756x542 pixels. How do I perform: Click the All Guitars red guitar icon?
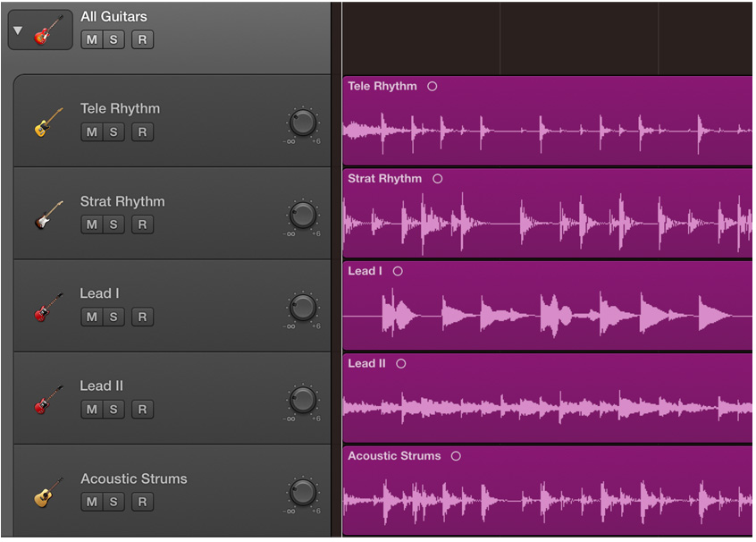(x=48, y=30)
